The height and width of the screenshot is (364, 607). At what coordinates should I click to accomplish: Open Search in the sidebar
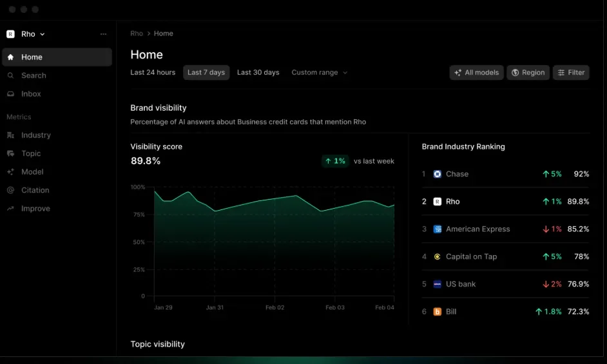[x=57, y=75]
